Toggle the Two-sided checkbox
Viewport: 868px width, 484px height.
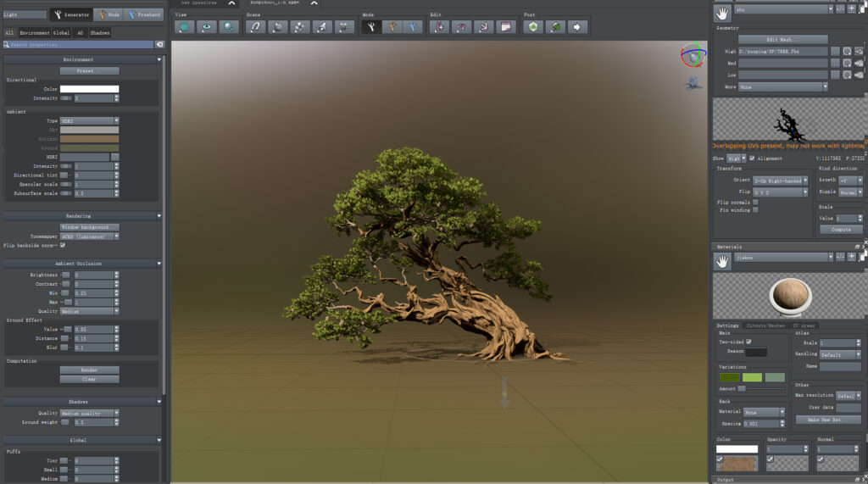coord(748,342)
